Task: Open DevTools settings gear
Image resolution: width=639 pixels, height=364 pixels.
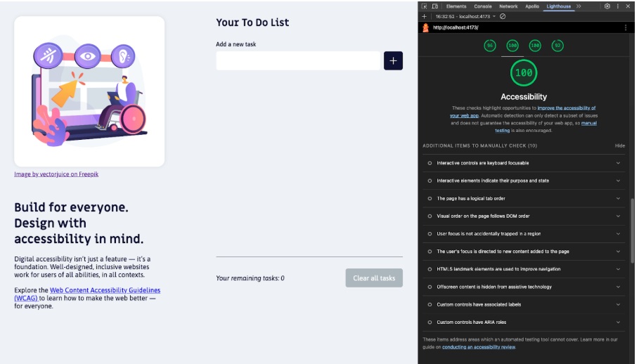Action: pos(607,6)
